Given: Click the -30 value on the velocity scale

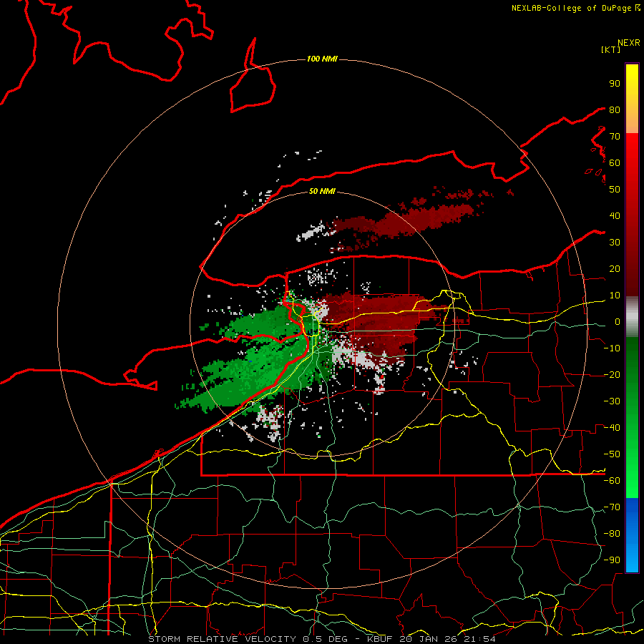Looking at the screenshot, I should point(612,401).
